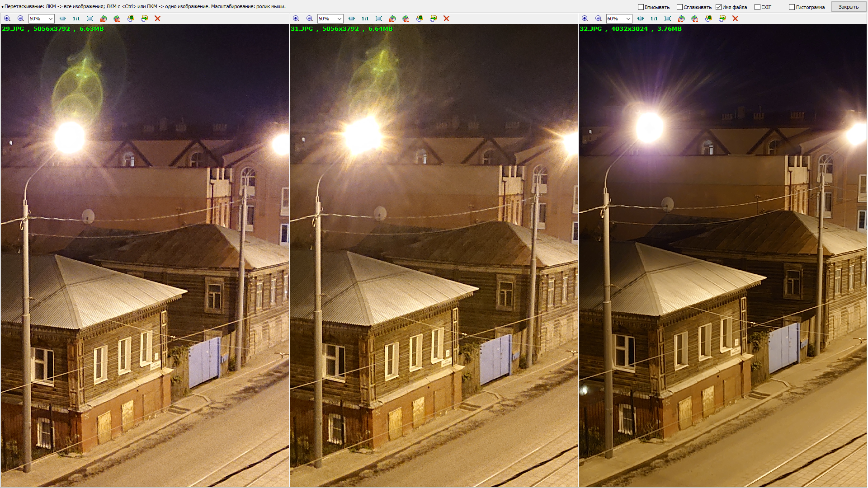Open the 50% zoom dropdown for 29.JPG
868x488 pixels.
[51, 19]
